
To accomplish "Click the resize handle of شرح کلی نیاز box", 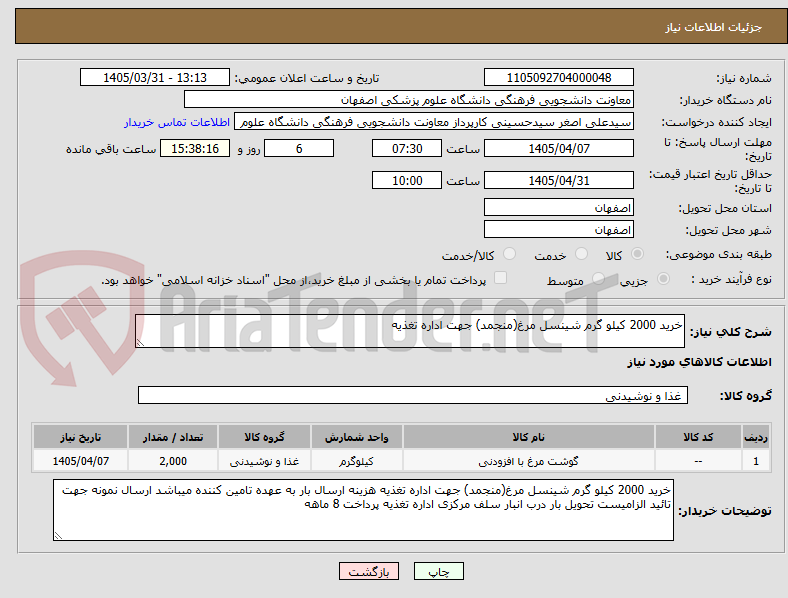I will 140,343.
